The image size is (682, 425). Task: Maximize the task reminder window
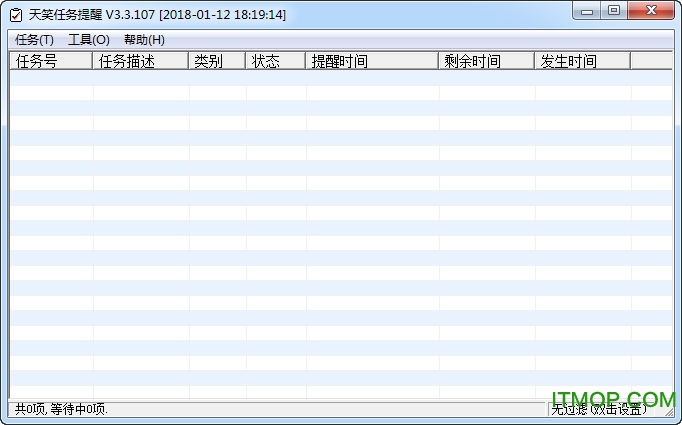click(614, 11)
